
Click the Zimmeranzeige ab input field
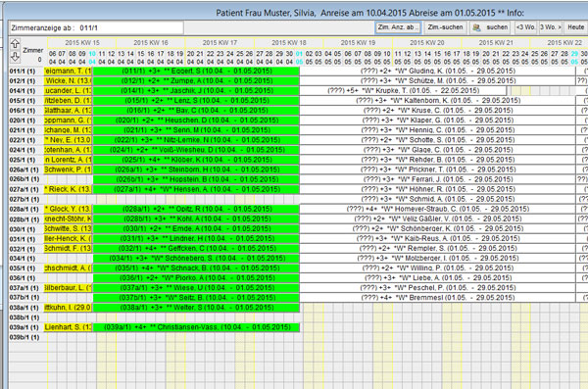pyautogui.click(x=96, y=27)
